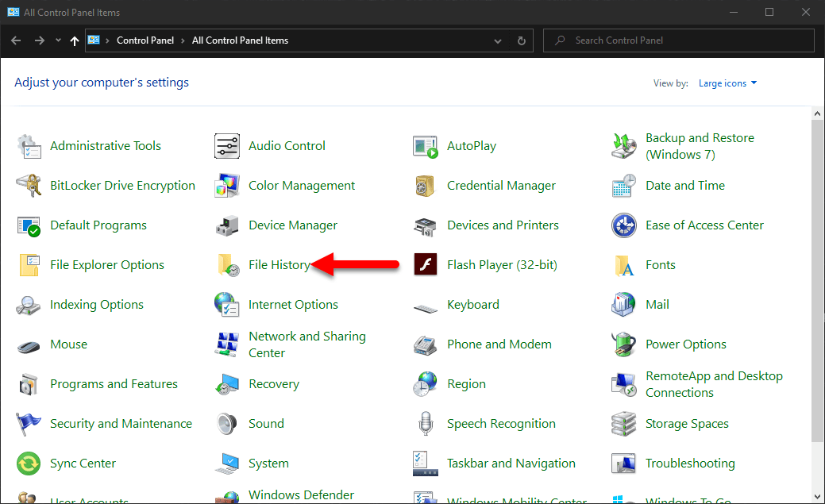Click the Troubleshooting icon

coord(624,464)
